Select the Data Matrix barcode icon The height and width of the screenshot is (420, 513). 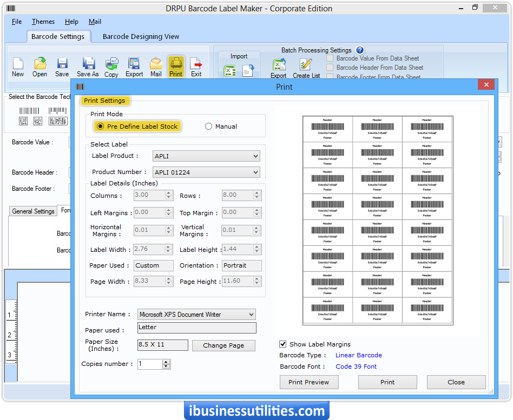[x=38, y=121]
